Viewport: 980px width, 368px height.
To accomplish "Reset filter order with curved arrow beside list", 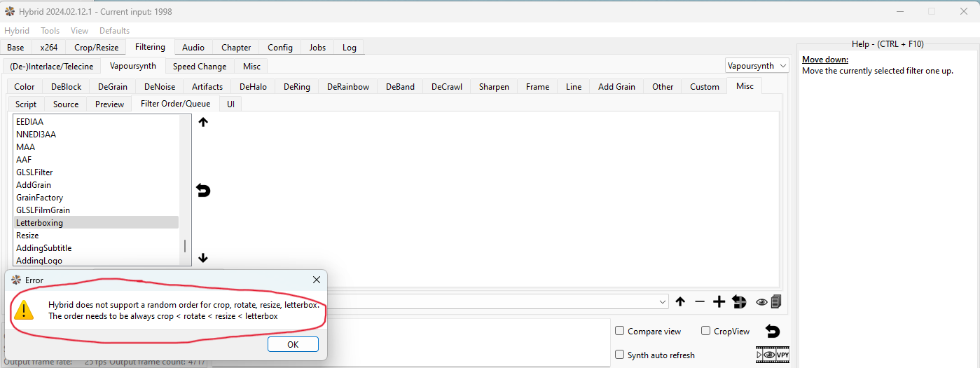I will (x=203, y=190).
